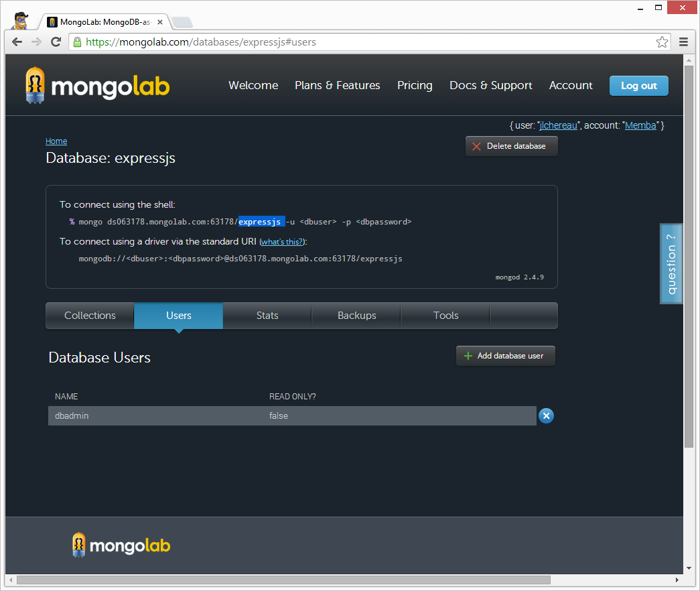Open the what's this? link

[x=282, y=242]
